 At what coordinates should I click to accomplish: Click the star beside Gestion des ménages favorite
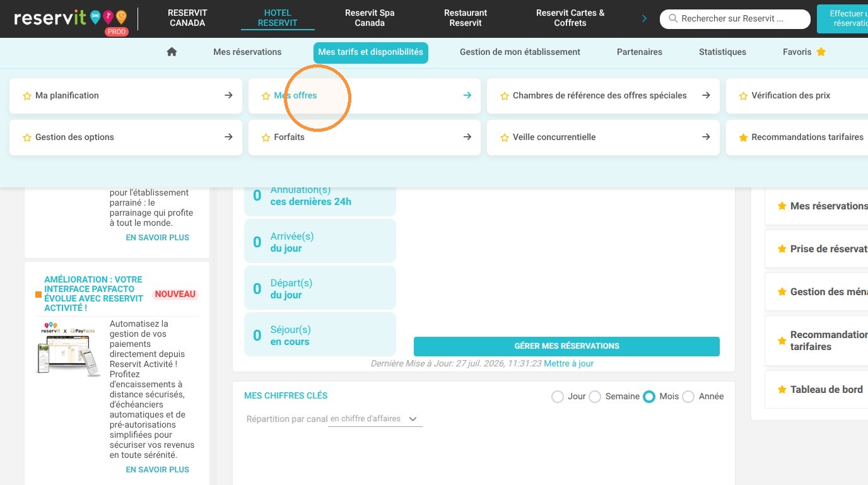pos(782,292)
